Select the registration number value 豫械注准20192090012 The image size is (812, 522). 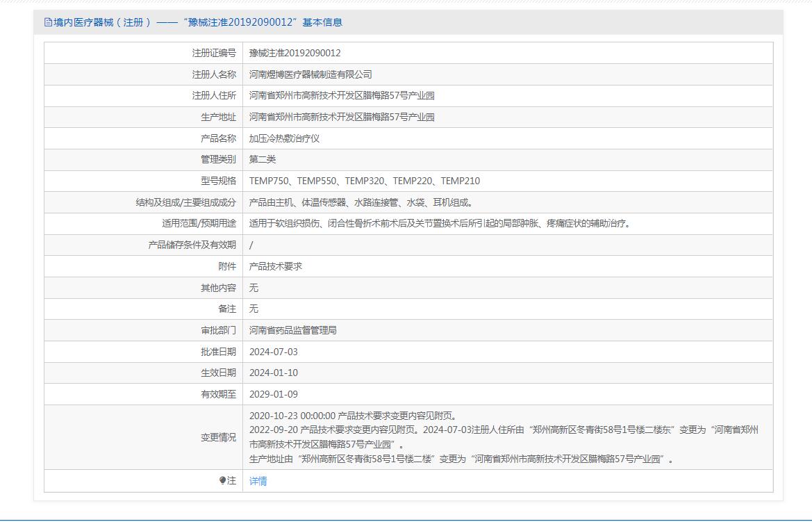pos(295,53)
